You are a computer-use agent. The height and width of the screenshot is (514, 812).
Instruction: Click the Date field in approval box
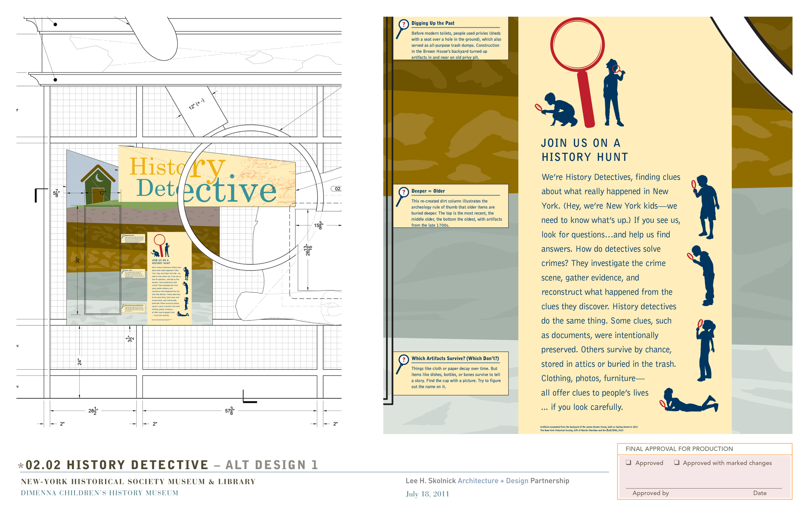(759, 493)
